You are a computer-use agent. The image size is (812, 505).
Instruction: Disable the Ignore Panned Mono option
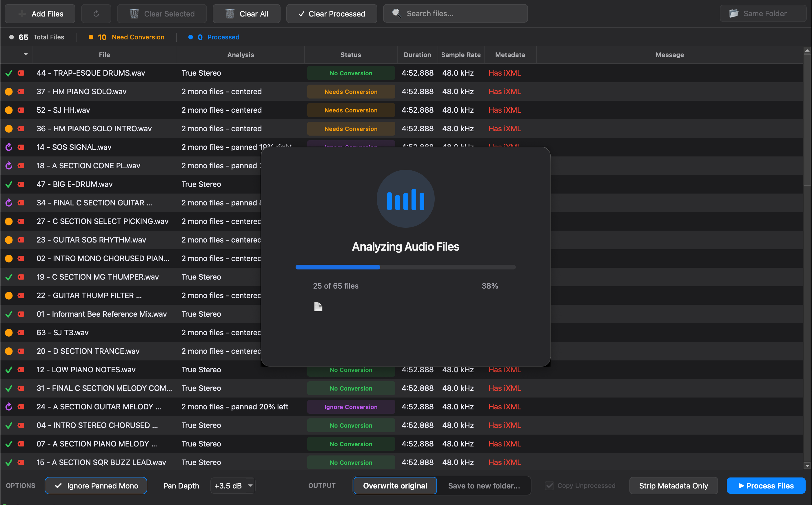coord(96,486)
